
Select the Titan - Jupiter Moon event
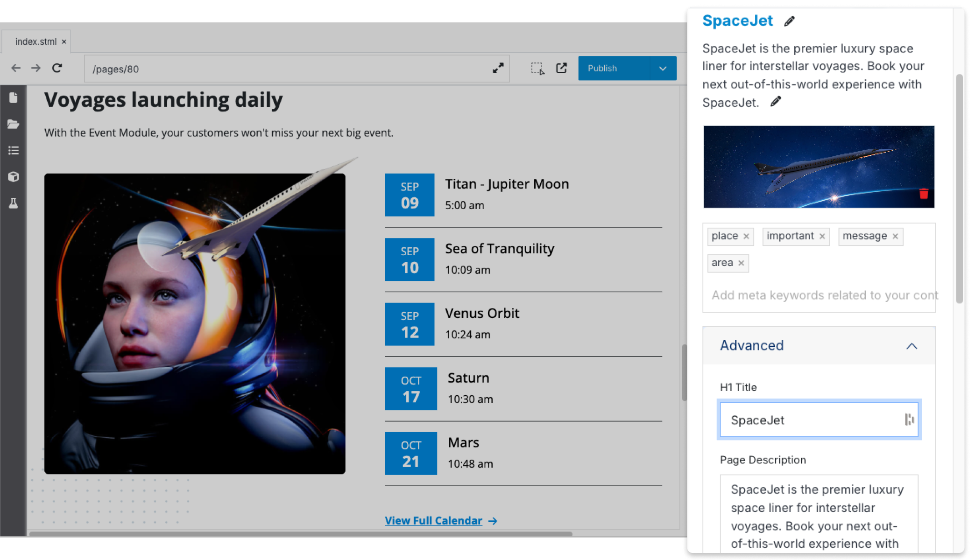pos(507,184)
